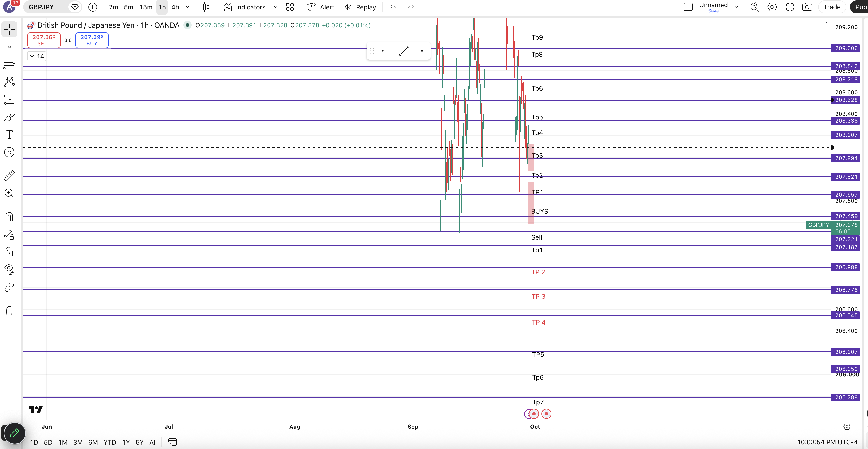Click the 207.398 BUY button
Screen dimensions: 868x449
click(92, 40)
